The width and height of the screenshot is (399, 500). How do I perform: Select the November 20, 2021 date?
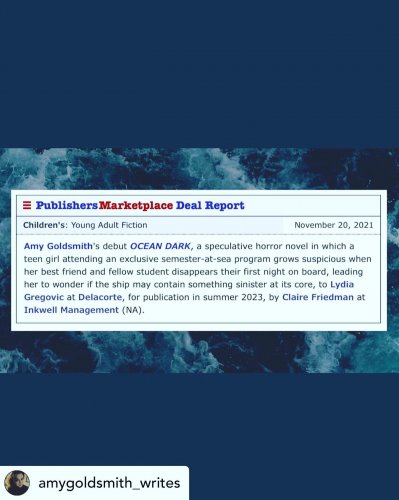click(x=334, y=225)
